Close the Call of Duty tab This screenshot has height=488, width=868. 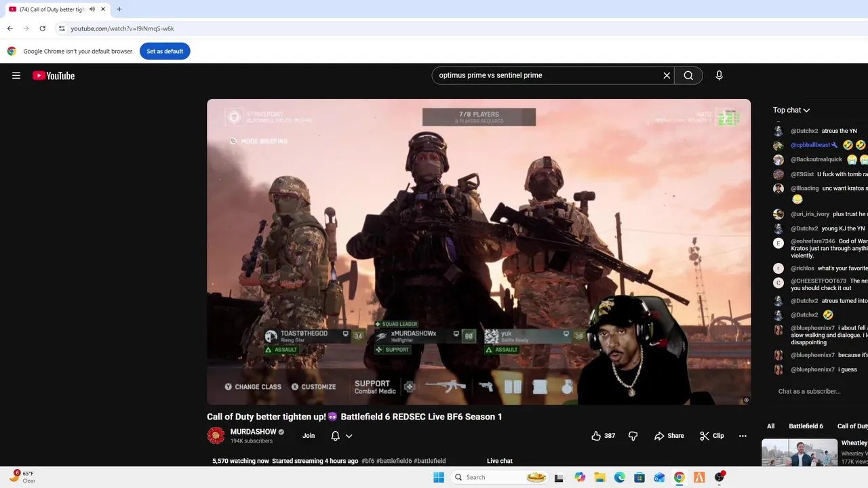pos(103,9)
